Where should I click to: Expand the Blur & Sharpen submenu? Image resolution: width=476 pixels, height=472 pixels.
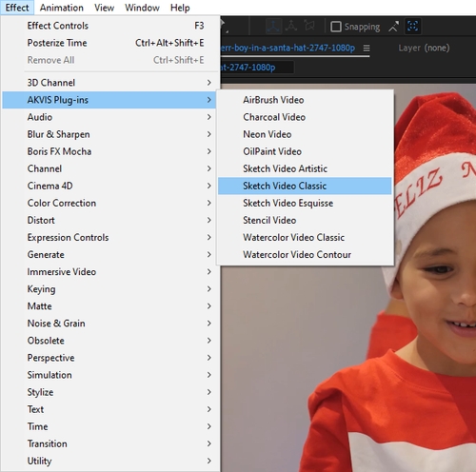[109, 134]
